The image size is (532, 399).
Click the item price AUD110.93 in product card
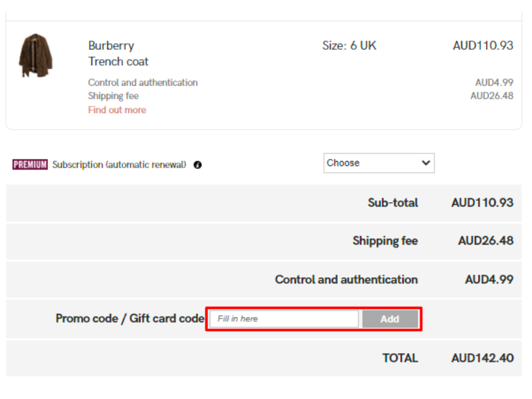pyautogui.click(x=483, y=45)
